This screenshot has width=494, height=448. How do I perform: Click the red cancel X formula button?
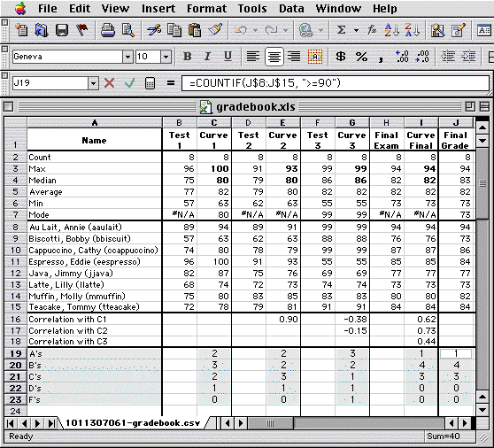click(109, 83)
